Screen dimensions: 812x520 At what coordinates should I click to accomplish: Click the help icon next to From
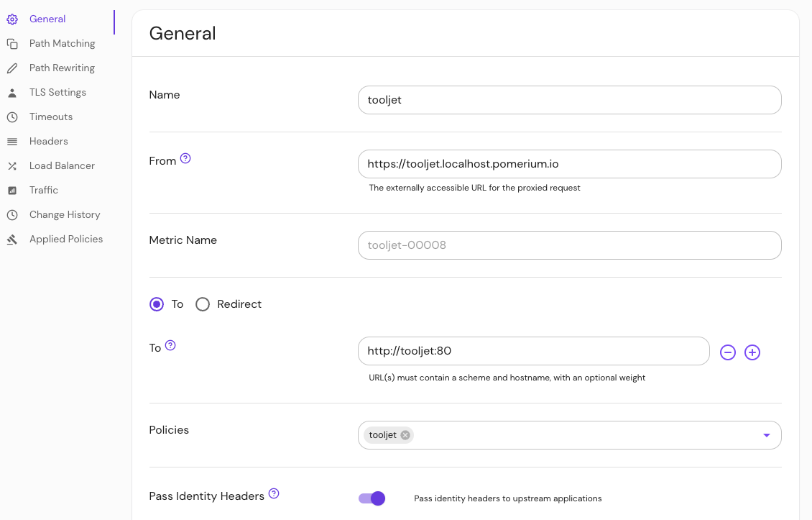tap(185, 159)
